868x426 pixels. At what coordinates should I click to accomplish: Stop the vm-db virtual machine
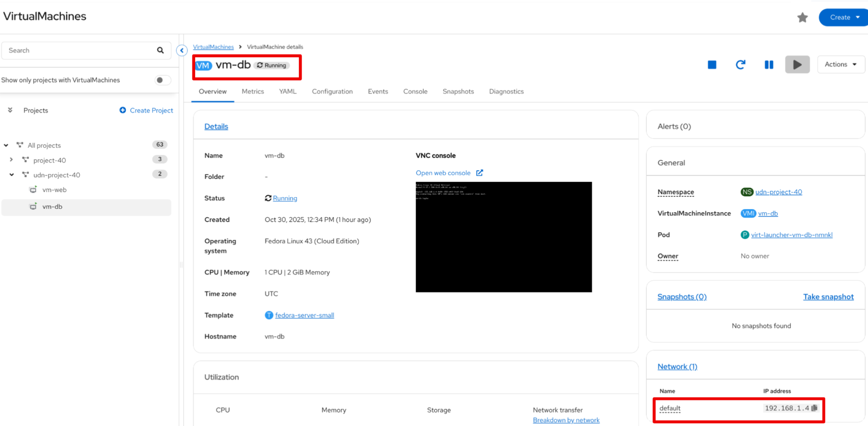tap(712, 65)
